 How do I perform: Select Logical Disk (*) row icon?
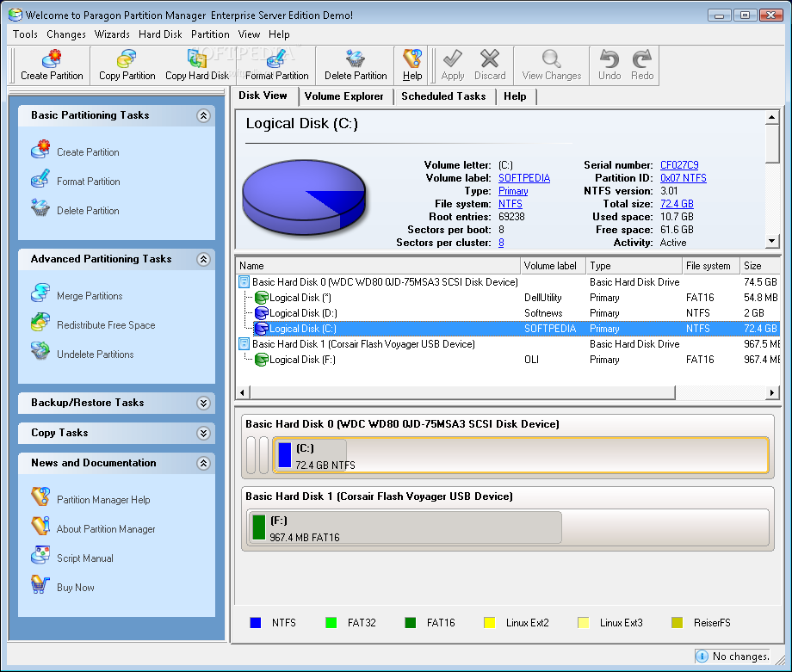click(x=261, y=298)
